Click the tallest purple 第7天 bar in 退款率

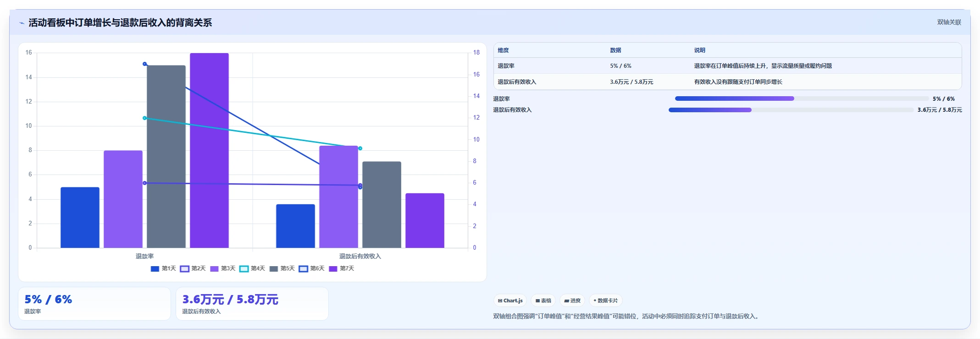point(209,150)
